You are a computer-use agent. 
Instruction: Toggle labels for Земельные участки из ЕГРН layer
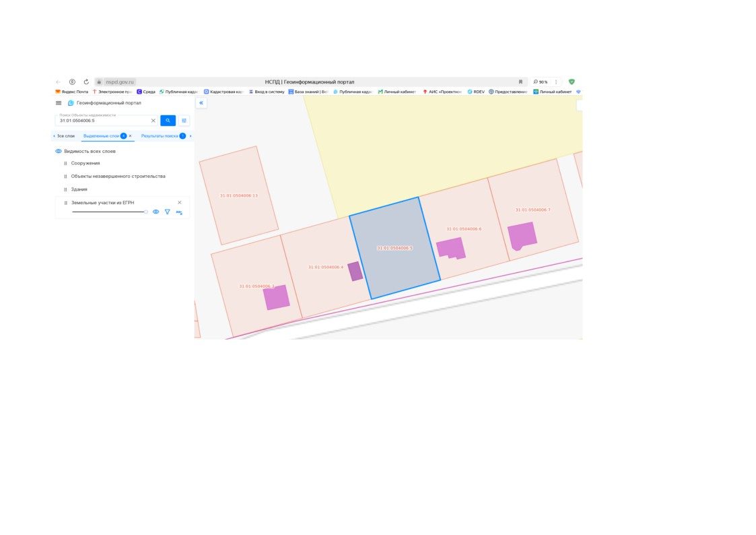[x=179, y=212]
